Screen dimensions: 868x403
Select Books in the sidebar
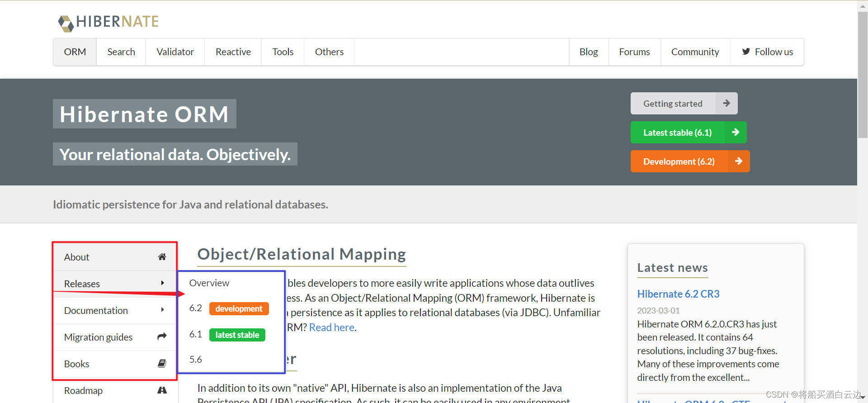(x=115, y=364)
